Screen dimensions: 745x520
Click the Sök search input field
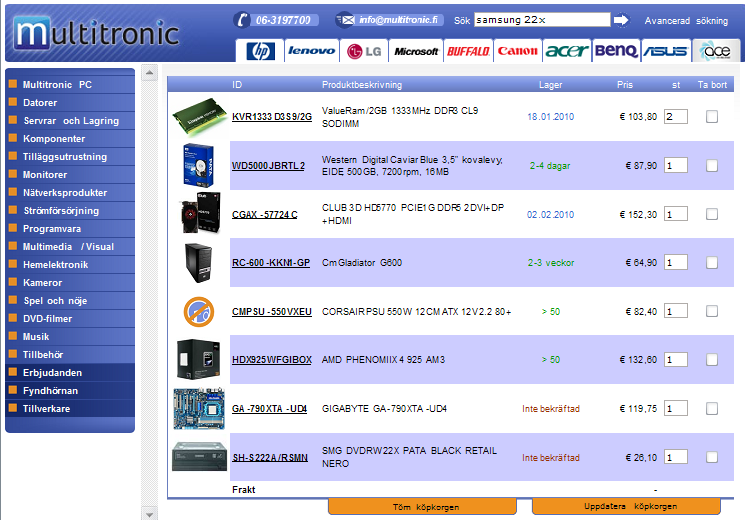pos(542,20)
